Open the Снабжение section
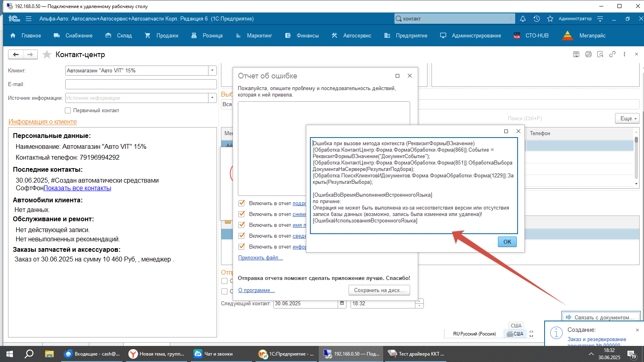644x362 pixels. pyautogui.click(x=73, y=35)
